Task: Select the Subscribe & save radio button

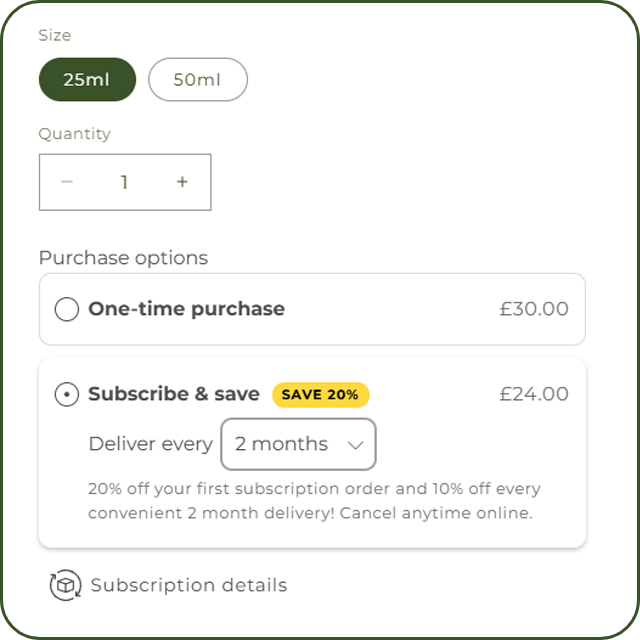Action: point(67,394)
